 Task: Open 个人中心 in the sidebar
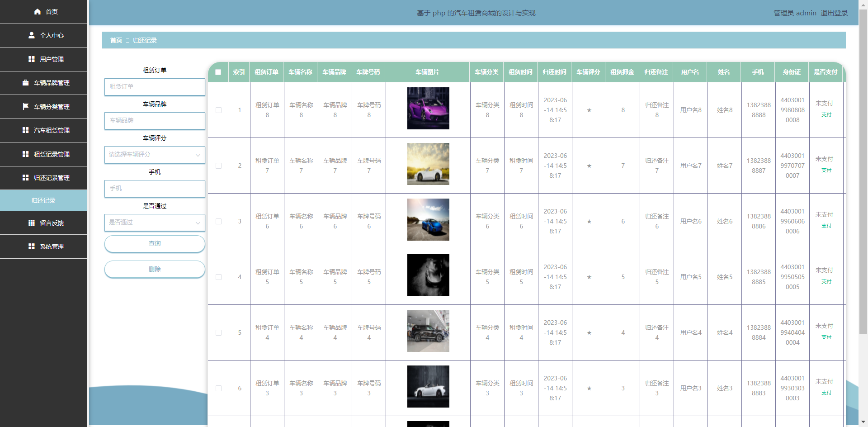43,35
